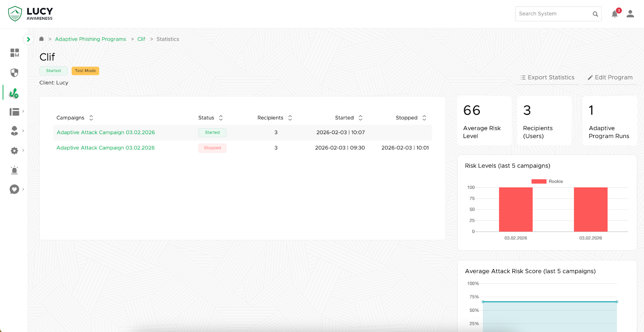Open the user silhouette sidebar icon
644x332 pixels.
pyautogui.click(x=14, y=131)
